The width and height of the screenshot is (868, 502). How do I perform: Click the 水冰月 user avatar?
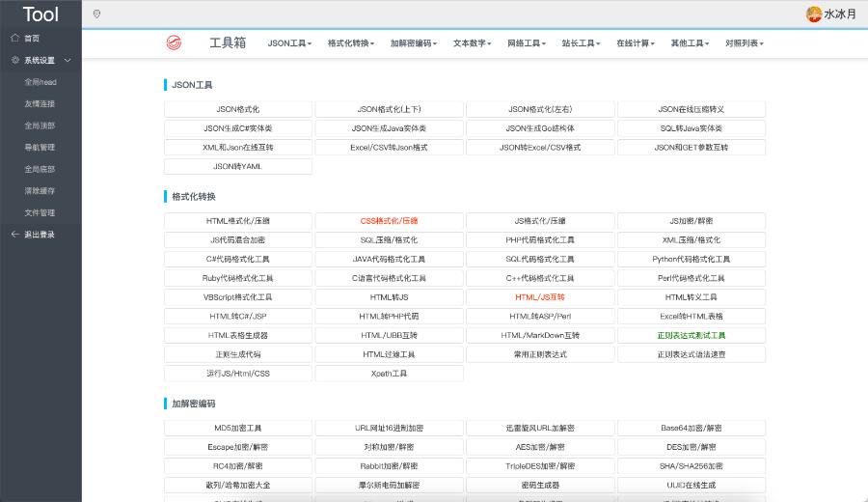pos(813,14)
